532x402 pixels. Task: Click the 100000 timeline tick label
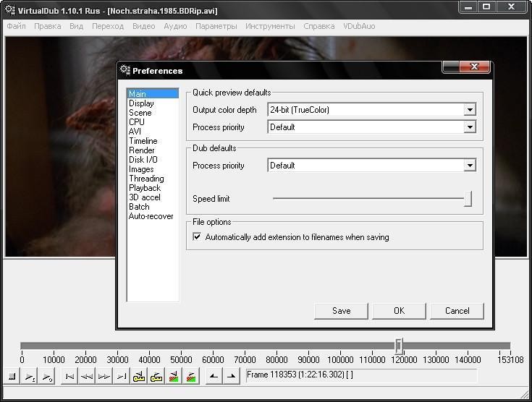[x=340, y=359]
